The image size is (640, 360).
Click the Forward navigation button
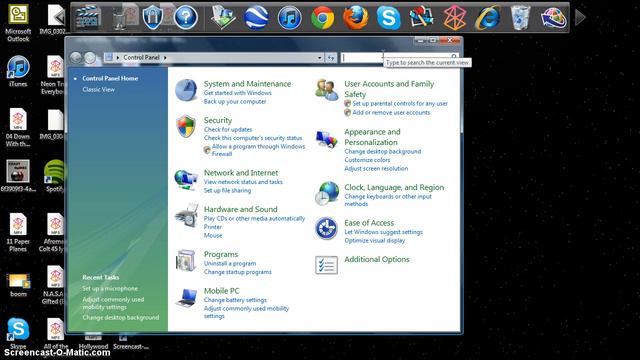point(90,58)
